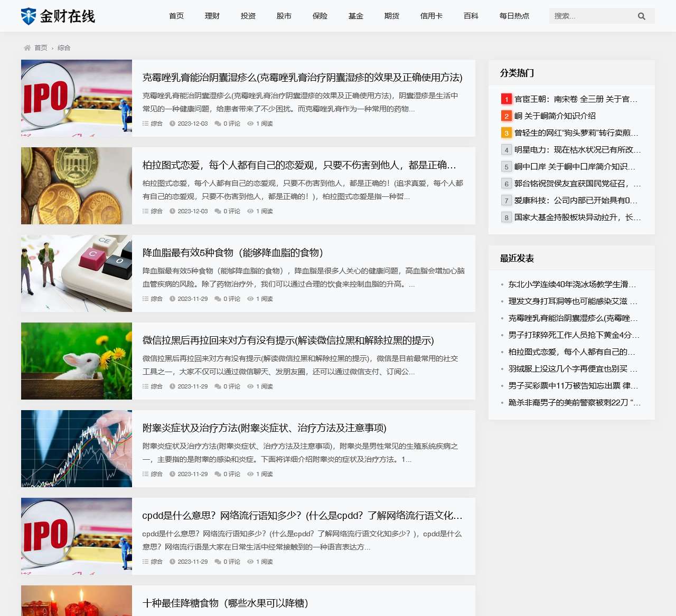Click 综合 category tag under 克霉唑乳膏 article

pos(157,124)
